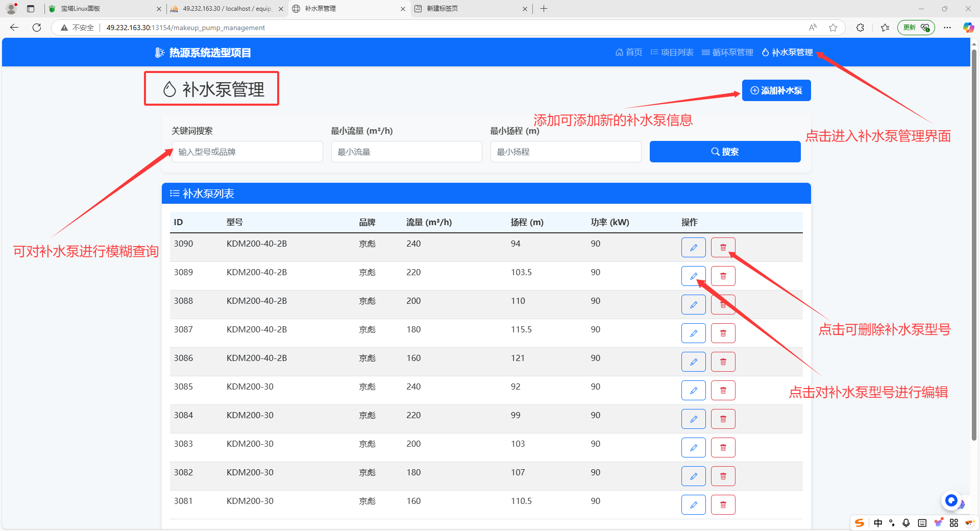Delete pump row ID 3088

723,305
